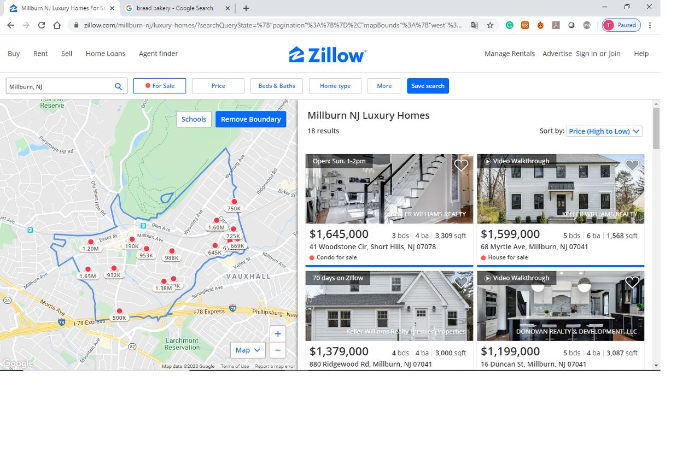Open the Home type filter dropdown
The image size is (700, 452).
[x=335, y=86]
